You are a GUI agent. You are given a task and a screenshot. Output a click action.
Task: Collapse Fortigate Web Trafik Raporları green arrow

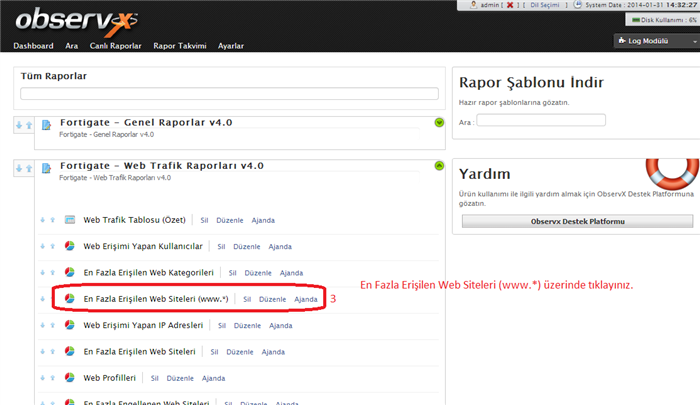[439, 166]
